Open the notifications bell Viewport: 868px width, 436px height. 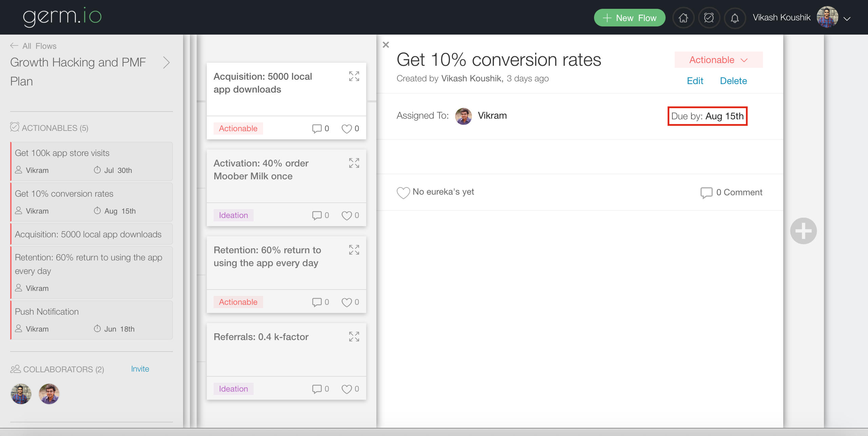pyautogui.click(x=735, y=18)
